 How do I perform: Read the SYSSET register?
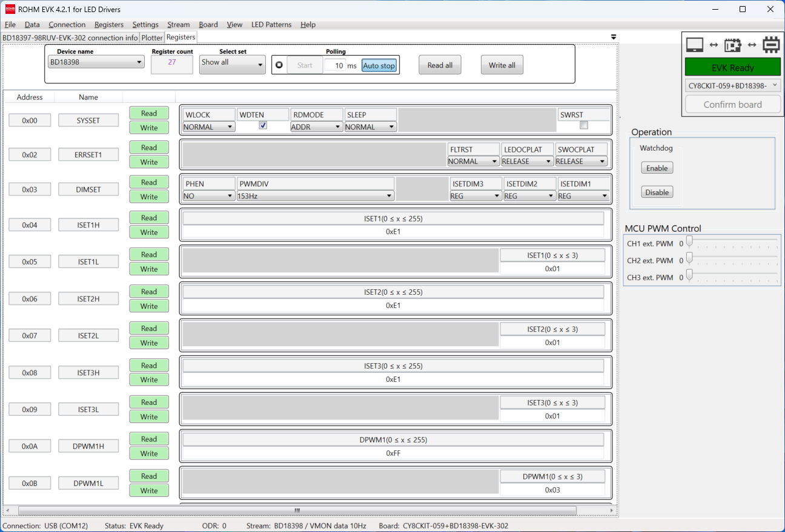(x=149, y=113)
